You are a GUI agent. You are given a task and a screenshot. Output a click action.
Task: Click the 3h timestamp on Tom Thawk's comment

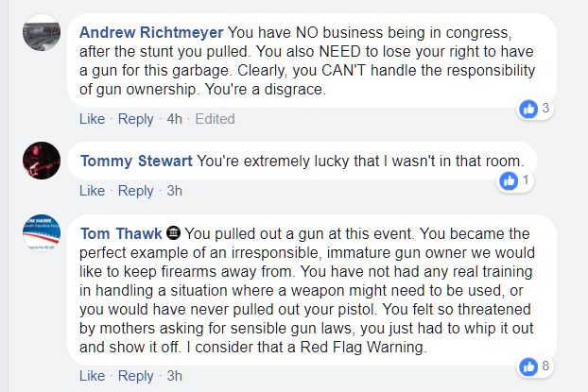[174, 376]
